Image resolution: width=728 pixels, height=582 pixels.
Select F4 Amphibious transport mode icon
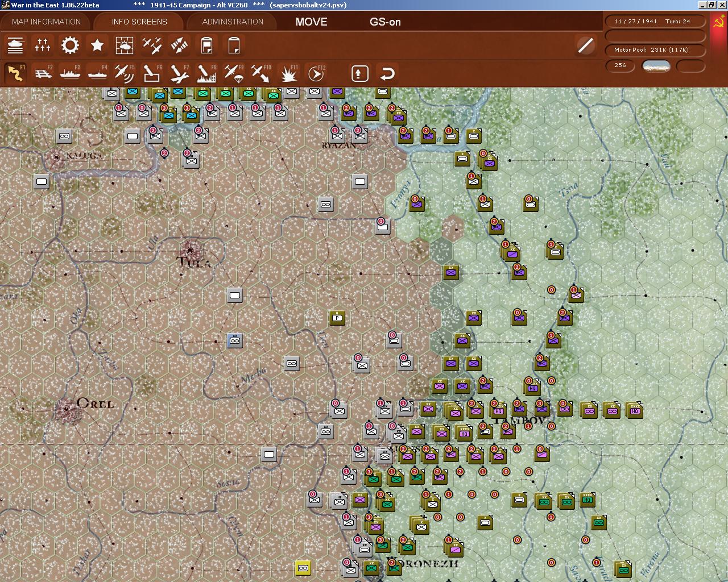tap(97, 73)
